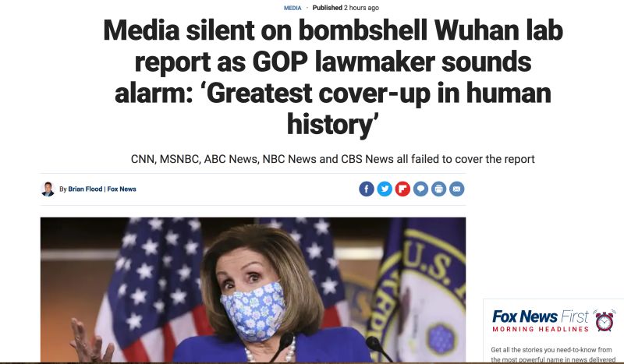Open the Fox News First logo
This screenshot has width=624, height=364.
(x=541, y=317)
